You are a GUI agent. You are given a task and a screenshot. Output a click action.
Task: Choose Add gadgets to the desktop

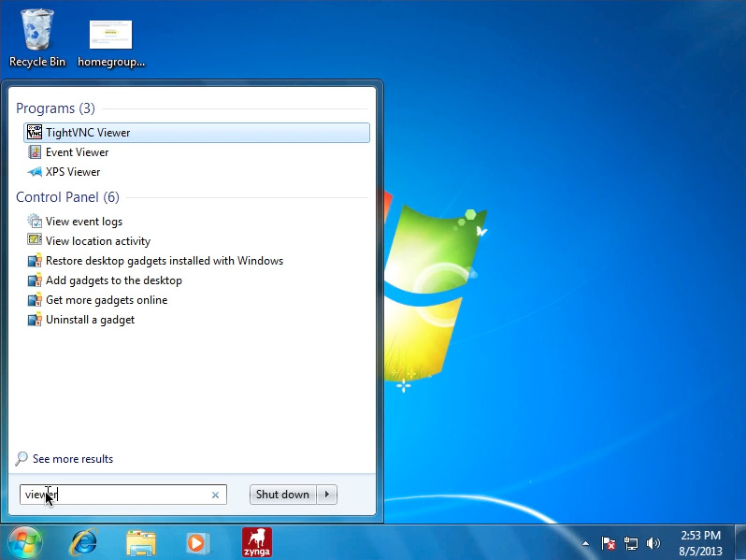coord(114,280)
